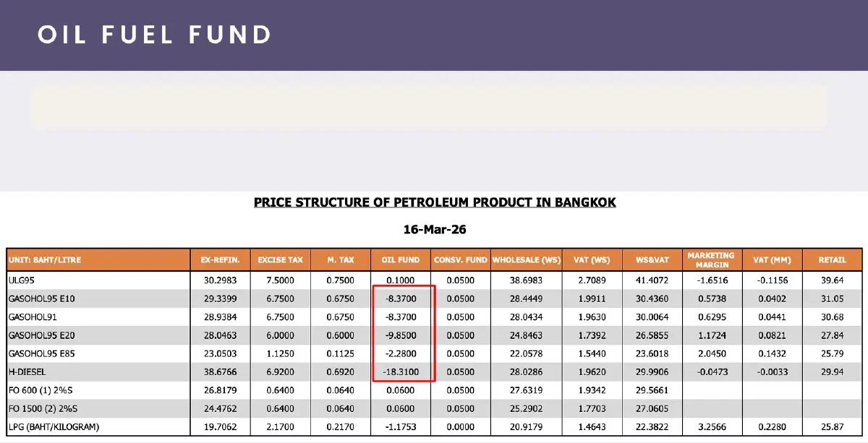Click the Price Structure of Petroleum Product heading
Image resolution: width=868 pixels, height=443 pixels.
tap(435, 202)
